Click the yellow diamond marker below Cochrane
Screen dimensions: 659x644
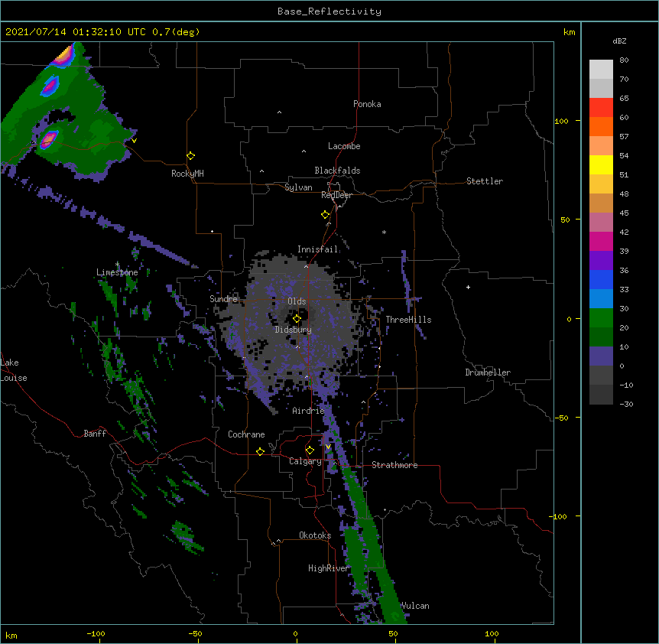260,451
